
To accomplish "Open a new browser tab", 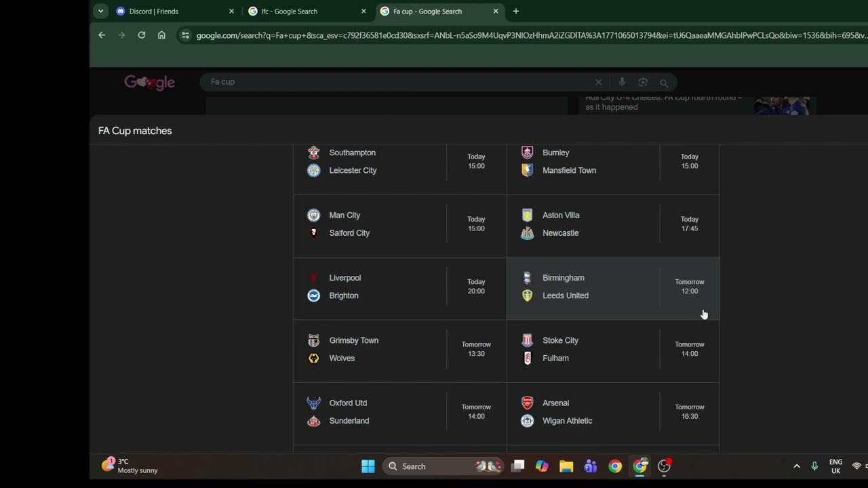I will [516, 11].
